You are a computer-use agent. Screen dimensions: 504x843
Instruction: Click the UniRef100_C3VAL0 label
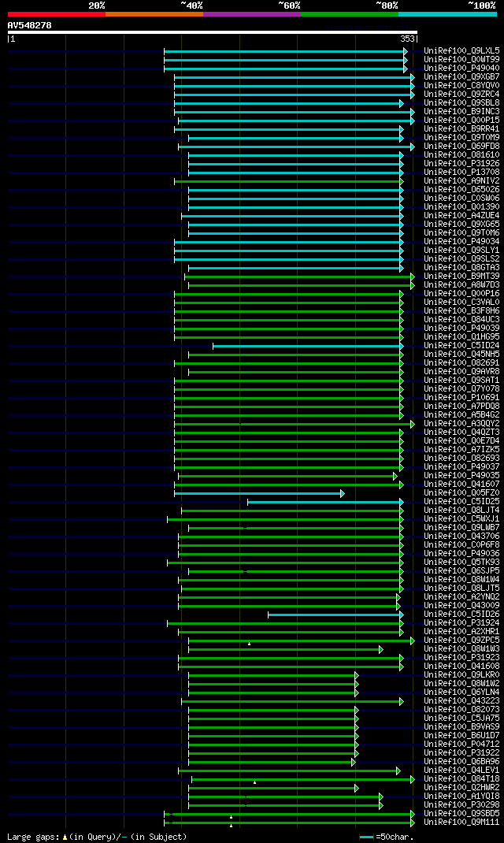tap(461, 303)
